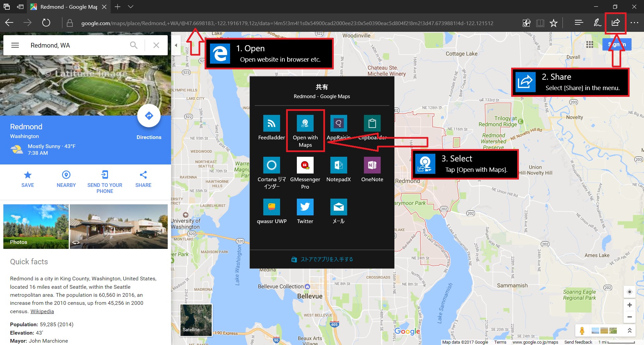Zoom out the map with minus
644x345 pixels.
coord(630,317)
